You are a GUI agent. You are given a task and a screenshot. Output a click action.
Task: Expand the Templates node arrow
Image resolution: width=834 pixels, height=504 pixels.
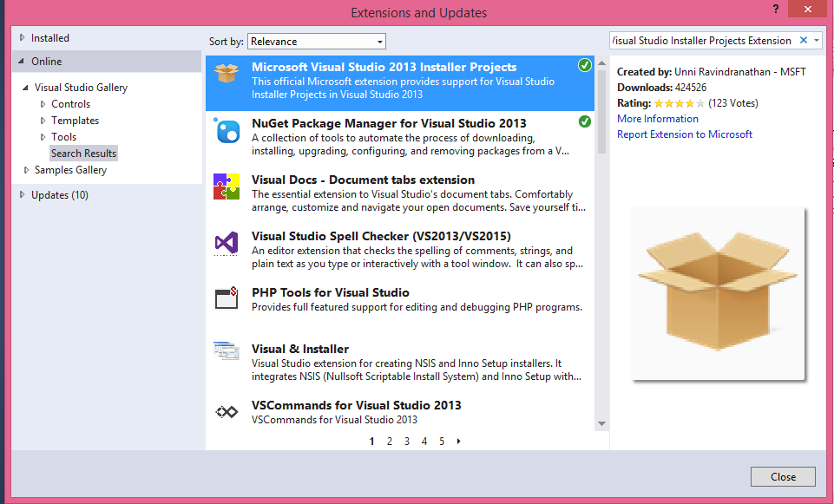(x=43, y=121)
